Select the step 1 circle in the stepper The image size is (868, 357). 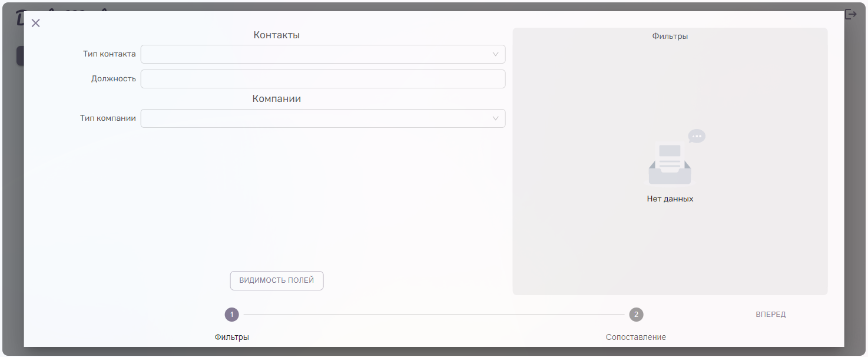pos(231,315)
